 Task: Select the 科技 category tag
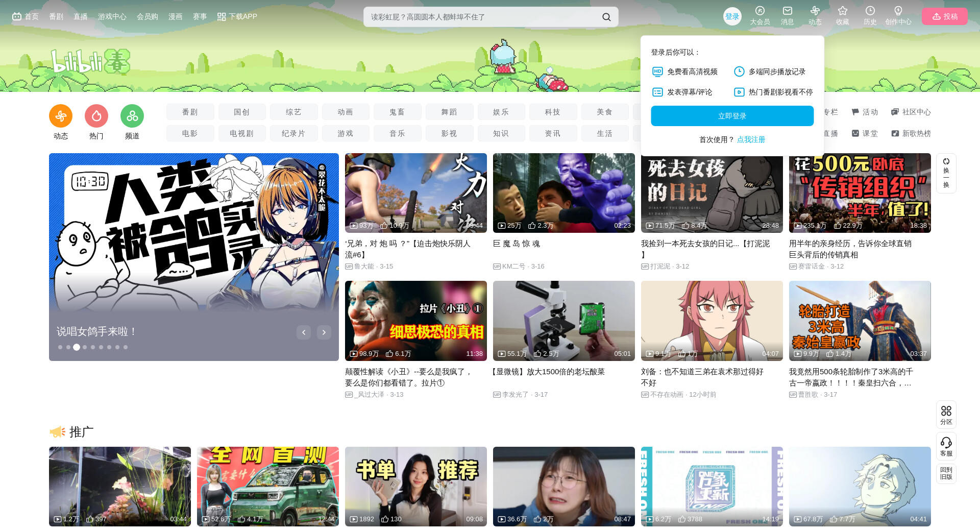pyautogui.click(x=553, y=112)
